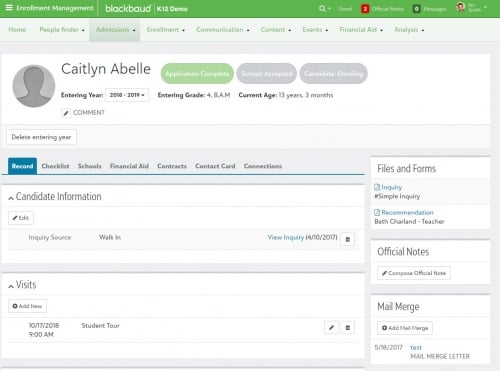This screenshot has width=500, height=371.
Task: Switch to the Schools tab
Action: point(89,166)
